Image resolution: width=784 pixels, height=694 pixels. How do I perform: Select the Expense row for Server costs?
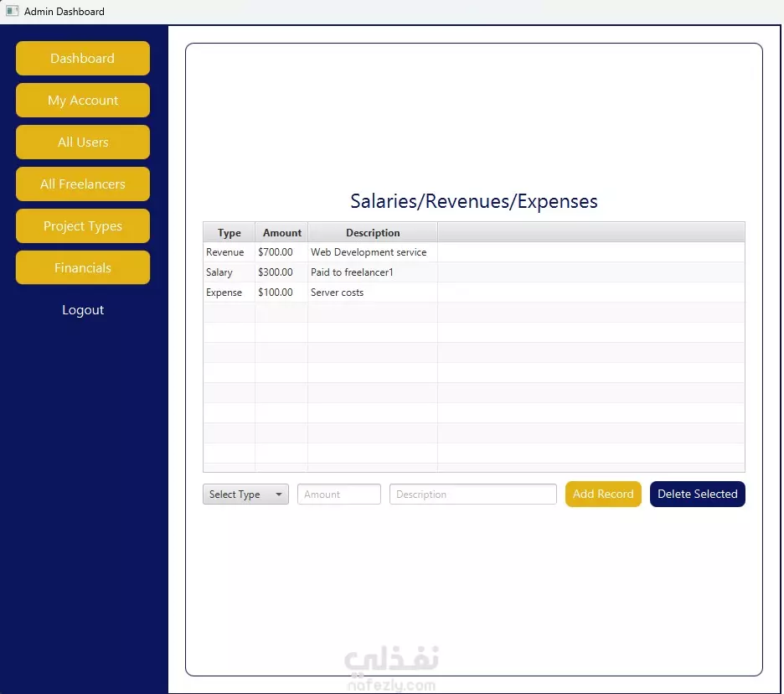pos(473,293)
